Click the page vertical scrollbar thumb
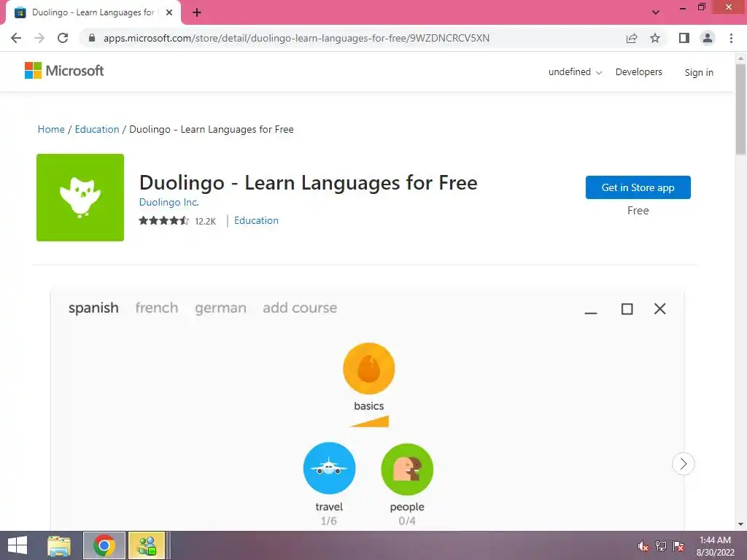 click(x=740, y=109)
